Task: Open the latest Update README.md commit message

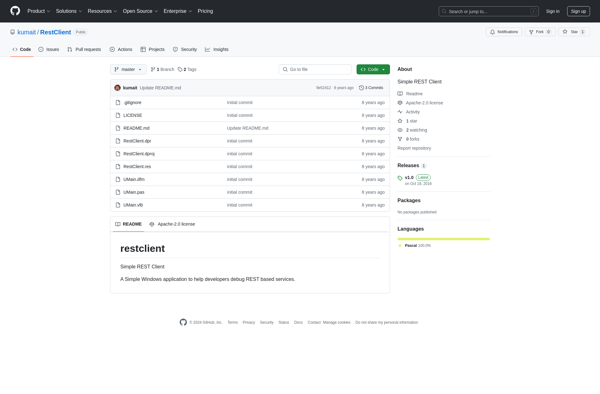Action: tap(160, 88)
